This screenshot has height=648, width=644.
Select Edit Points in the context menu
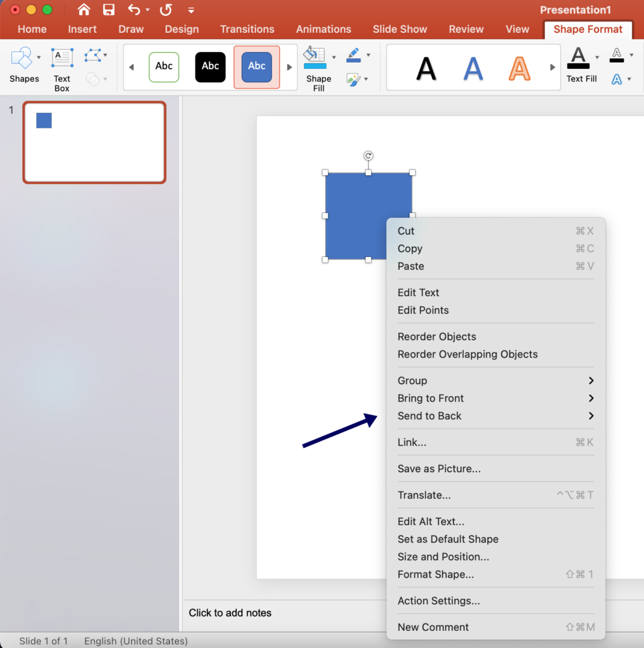click(x=423, y=310)
